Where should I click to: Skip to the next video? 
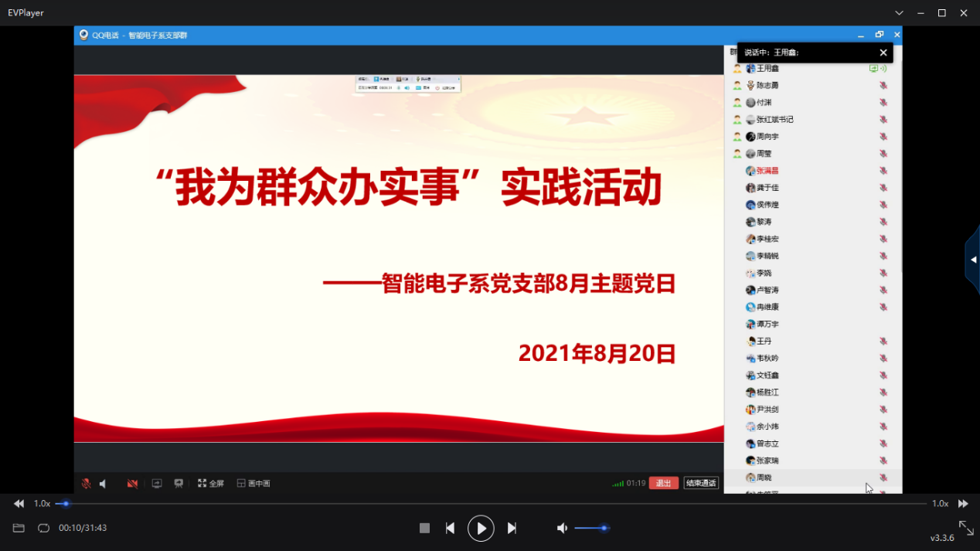(512, 528)
